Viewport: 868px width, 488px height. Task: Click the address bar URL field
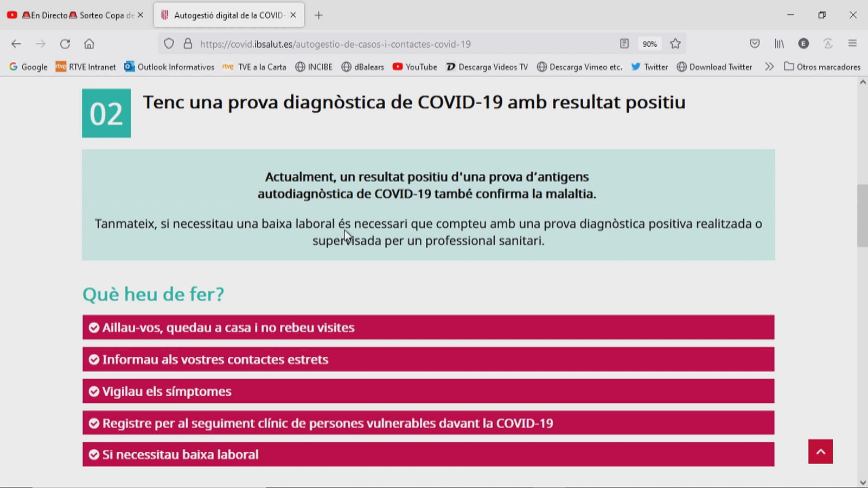tap(380, 44)
